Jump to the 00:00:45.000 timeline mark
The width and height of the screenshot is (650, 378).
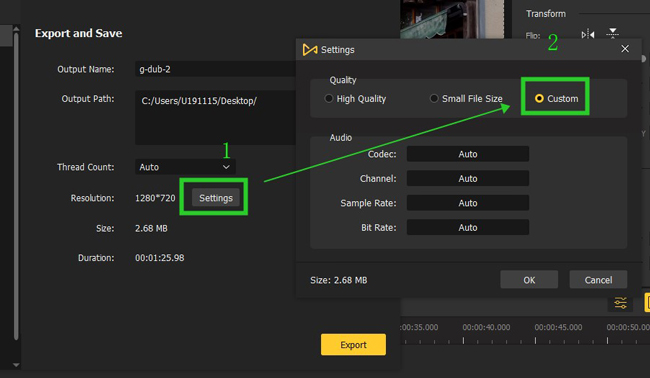[x=558, y=327]
